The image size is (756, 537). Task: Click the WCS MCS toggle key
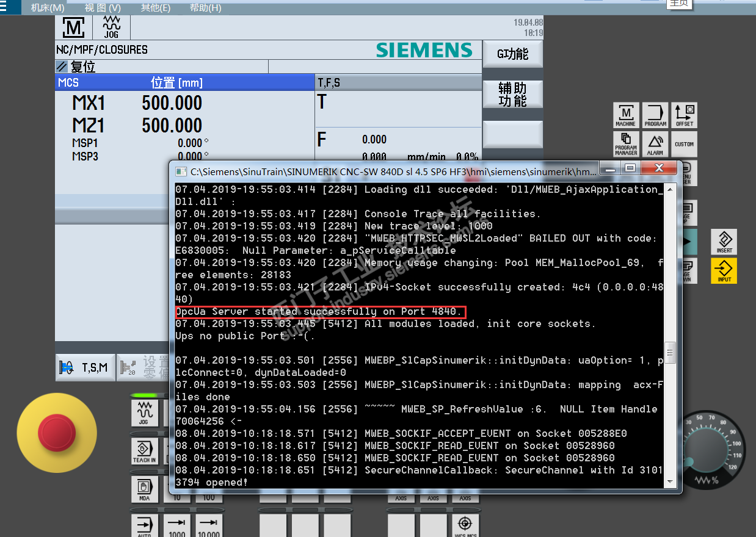465,527
